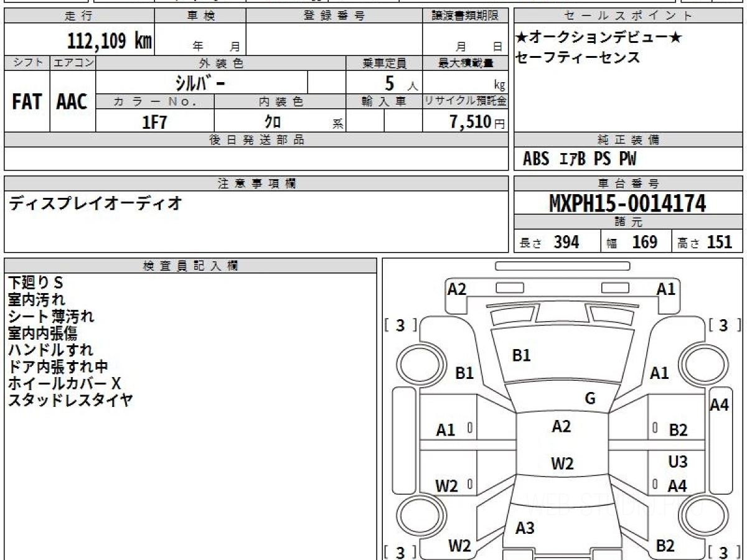Image resolution: width=747 pixels, height=560 pixels.
Task: Click the 乗車定員 seating capacity header
Action: (x=384, y=63)
